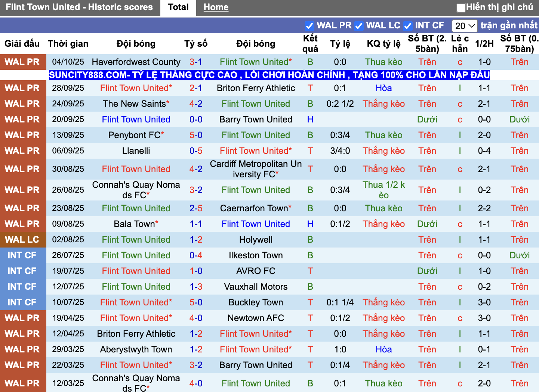Viewport: 539px width, 392px height.
Task: Click Llanelli team name
Action: click(136, 151)
